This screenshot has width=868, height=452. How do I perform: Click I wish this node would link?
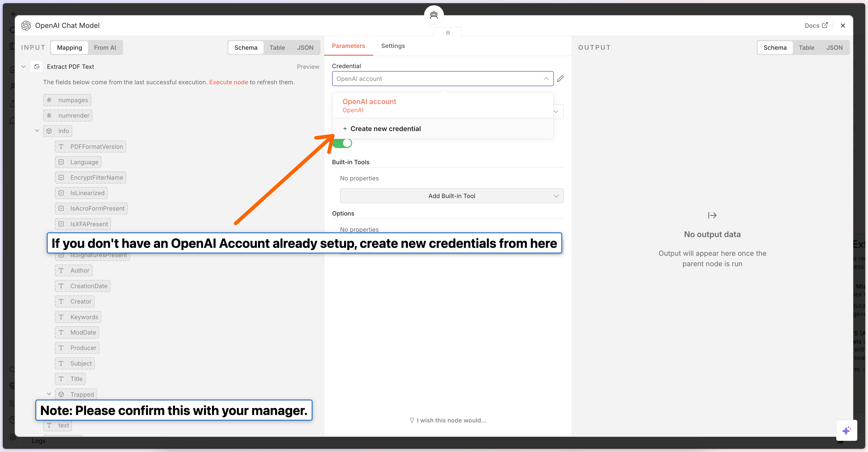click(x=451, y=420)
